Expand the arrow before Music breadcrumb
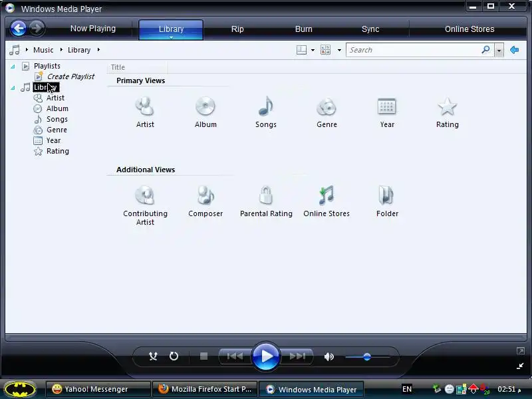532x399 pixels. point(27,50)
